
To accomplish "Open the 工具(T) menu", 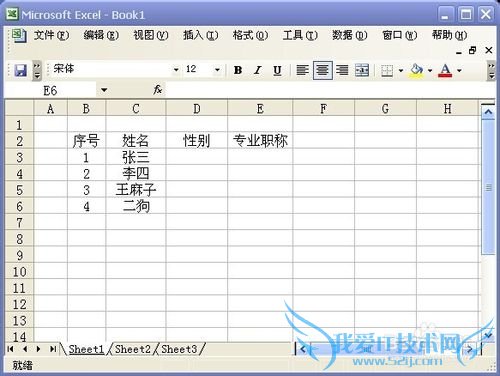I will pos(300,35).
